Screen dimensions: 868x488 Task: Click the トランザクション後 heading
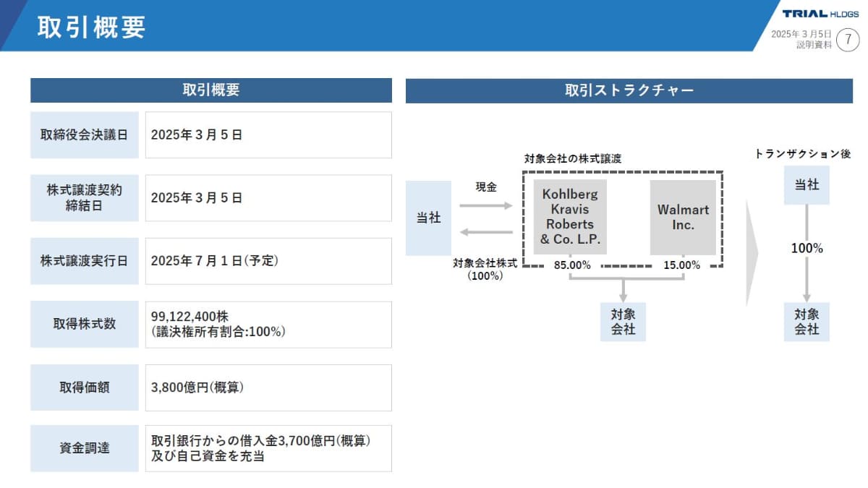(804, 153)
